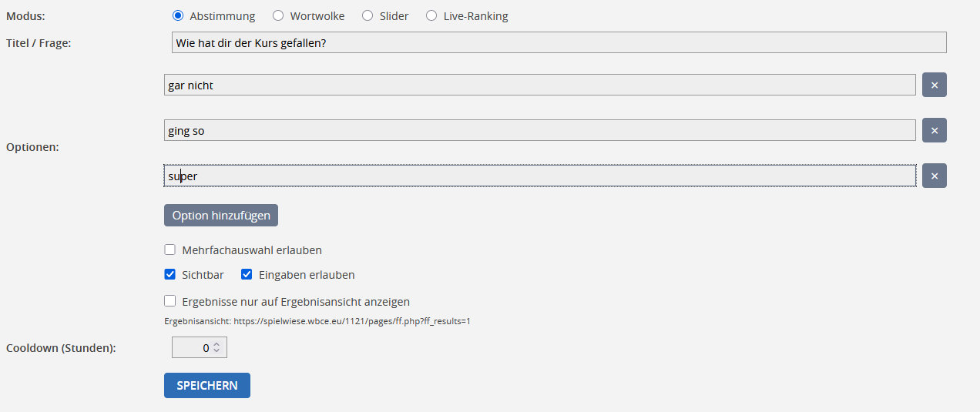The height and width of the screenshot is (412, 980).
Task: Click the Titel / Frage text field
Action: [559, 43]
